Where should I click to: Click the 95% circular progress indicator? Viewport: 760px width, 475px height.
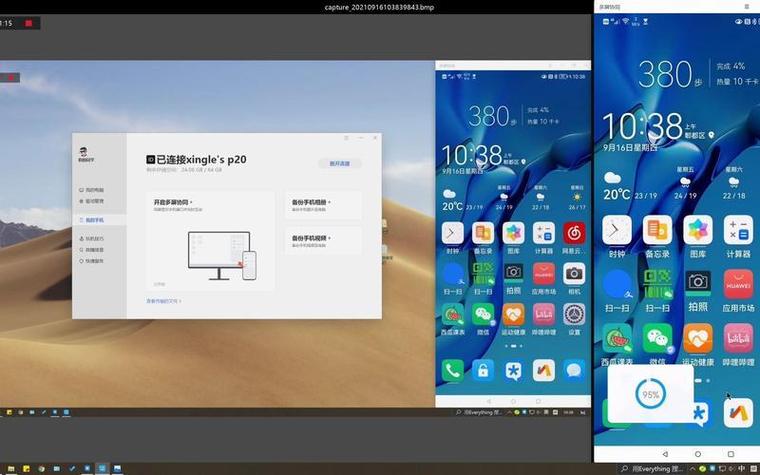point(650,395)
